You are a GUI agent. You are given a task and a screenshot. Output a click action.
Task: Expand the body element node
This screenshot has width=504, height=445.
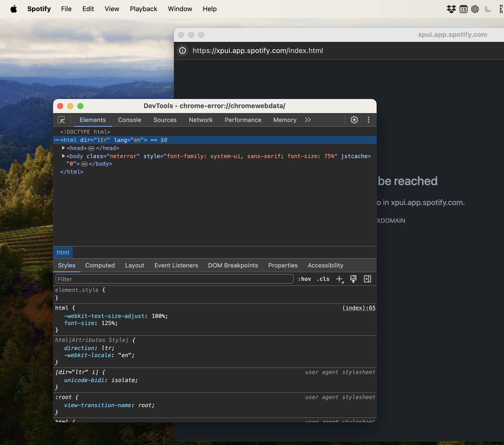click(x=63, y=156)
